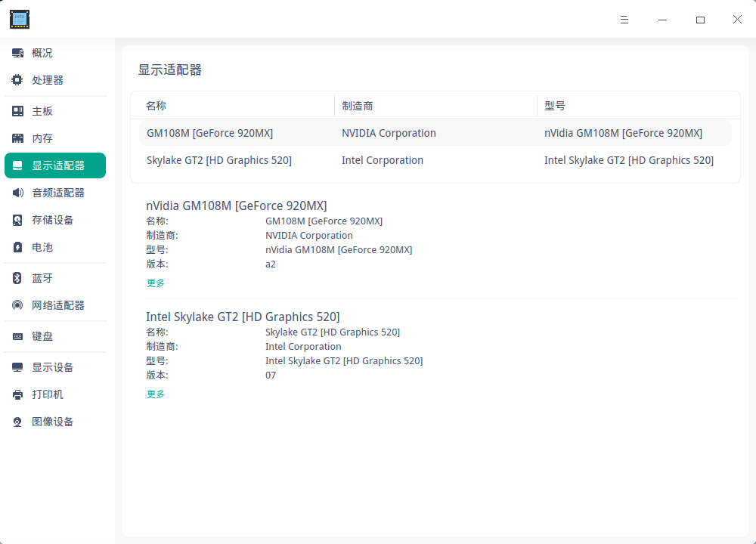Open the main menu hamburger button
This screenshot has height=544, width=756.
click(624, 20)
